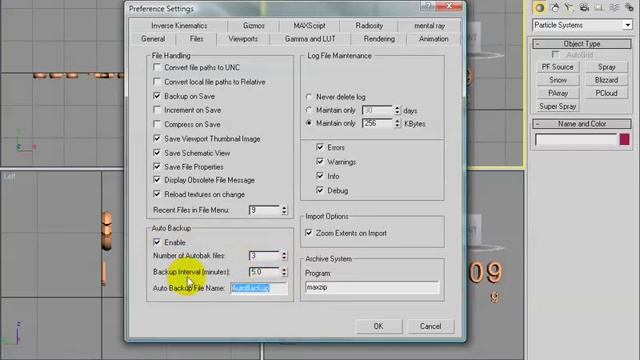
Task: Open the MAXScript tab
Action: coord(309,25)
